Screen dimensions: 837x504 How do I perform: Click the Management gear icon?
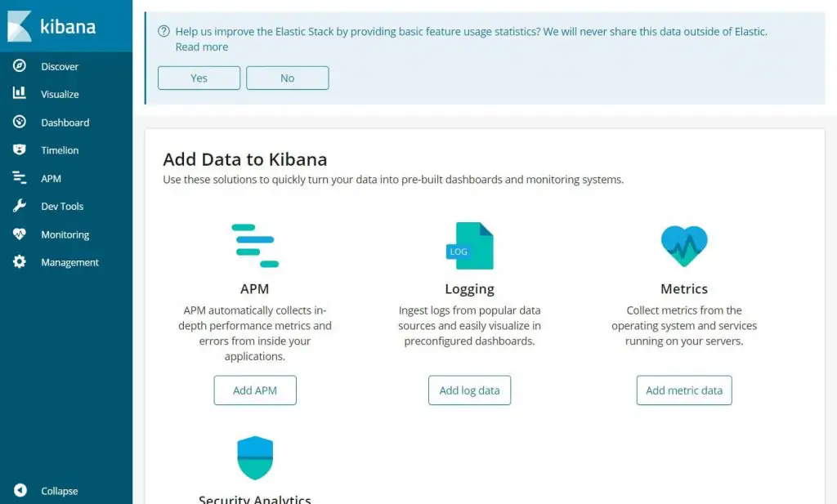(20, 261)
